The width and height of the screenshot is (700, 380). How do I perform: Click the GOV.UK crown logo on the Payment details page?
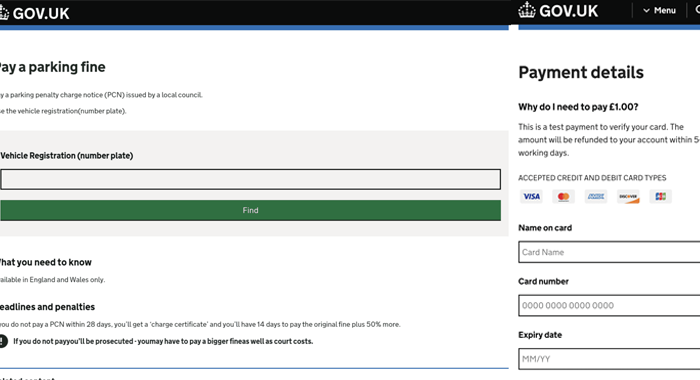pos(527,10)
